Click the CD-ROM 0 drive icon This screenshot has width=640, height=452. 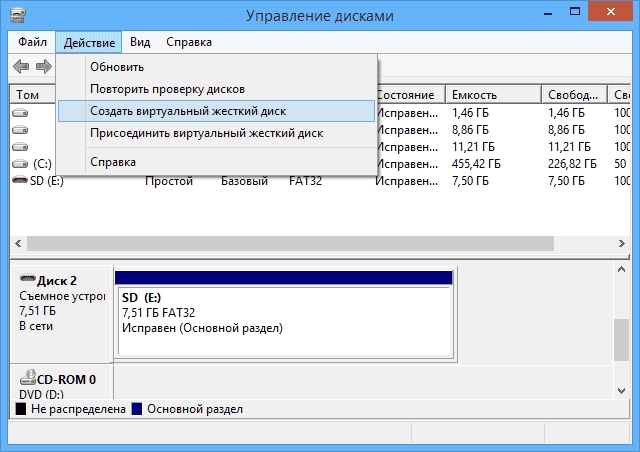pyautogui.click(x=27, y=378)
